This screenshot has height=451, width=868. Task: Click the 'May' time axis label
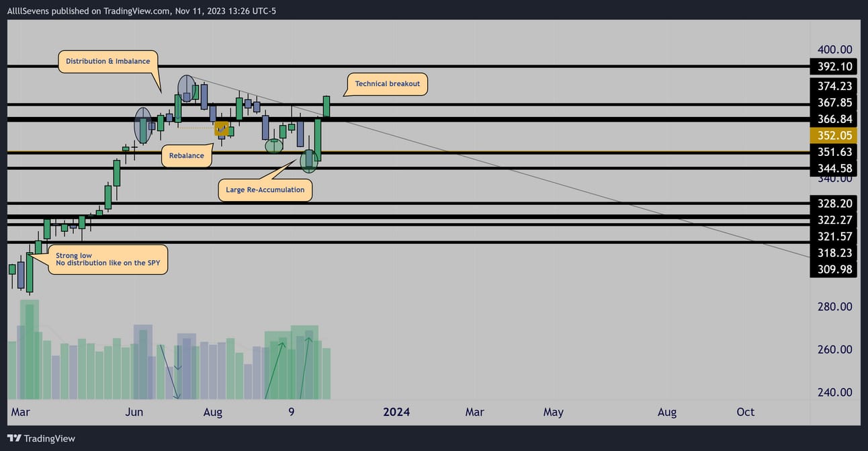(554, 412)
